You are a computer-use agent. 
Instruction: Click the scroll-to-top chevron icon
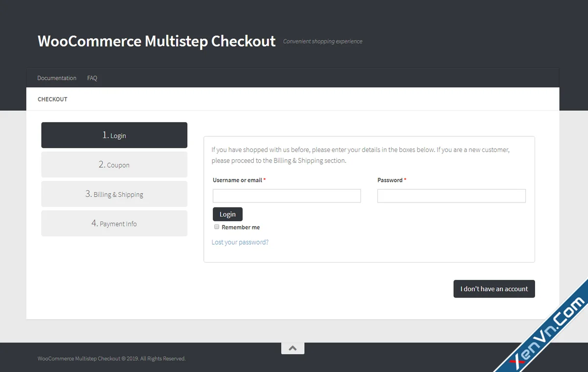(x=293, y=348)
